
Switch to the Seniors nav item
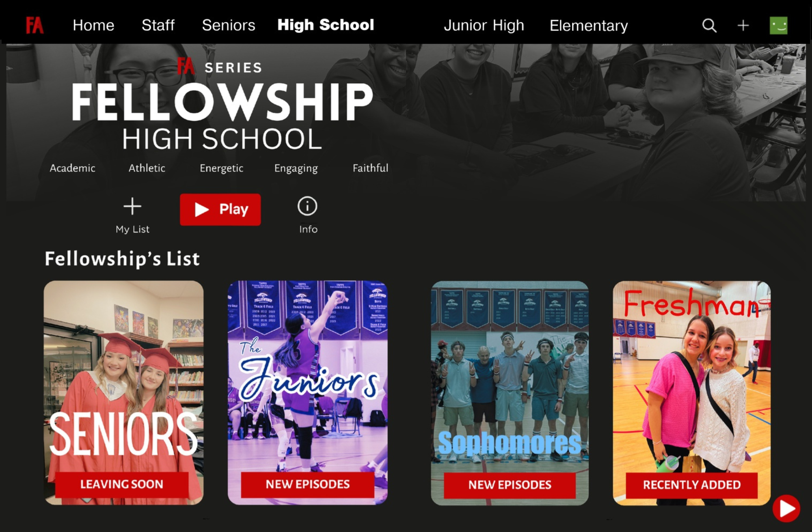click(x=229, y=25)
